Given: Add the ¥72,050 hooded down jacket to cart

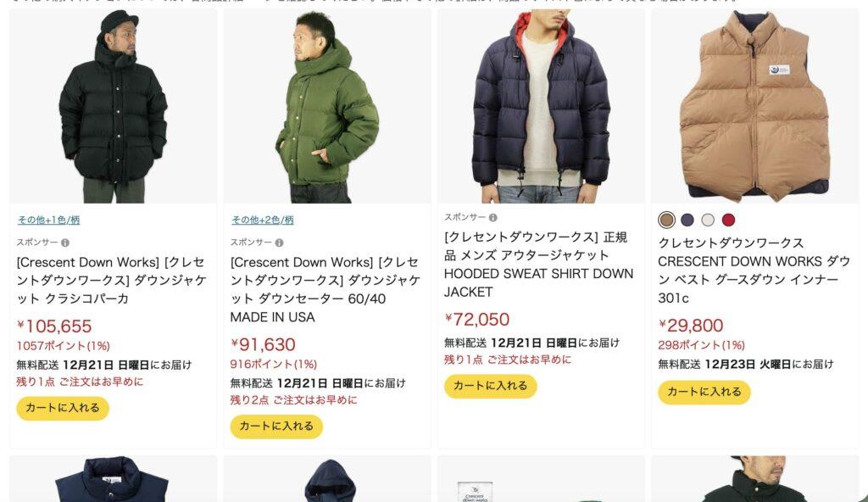Looking at the screenshot, I should pyautogui.click(x=491, y=386).
